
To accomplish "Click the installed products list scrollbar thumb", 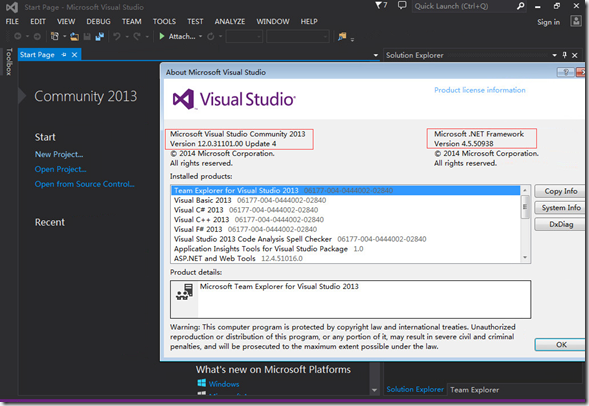I will pyautogui.click(x=525, y=207).
